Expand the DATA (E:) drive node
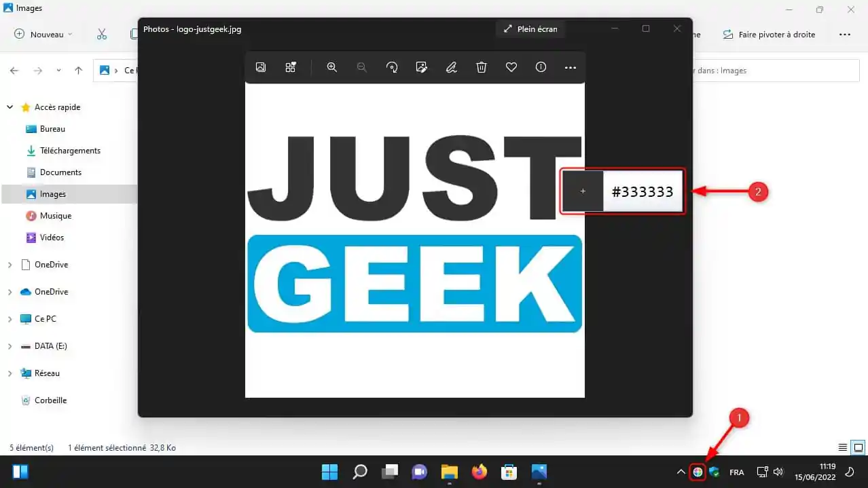Screen dimensions: 868x488 [x=10, y=346]
